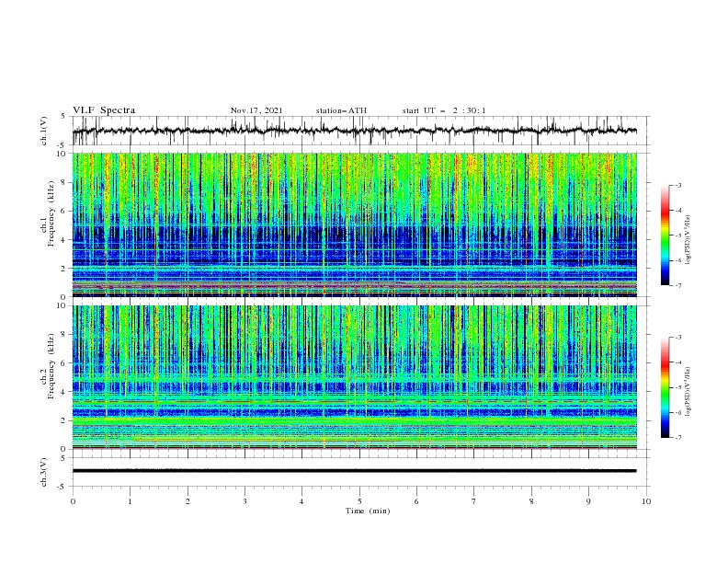The height and width of the screenshot is (563, 728).
Task: Click inside the ch.1 spectrogram panel
Action: click(354, 224)
